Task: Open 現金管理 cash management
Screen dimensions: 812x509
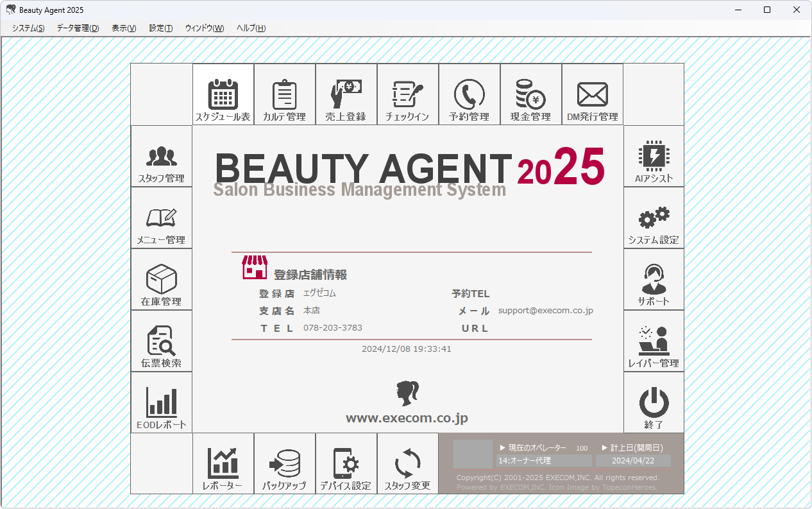Action: [x=531, y=95]
